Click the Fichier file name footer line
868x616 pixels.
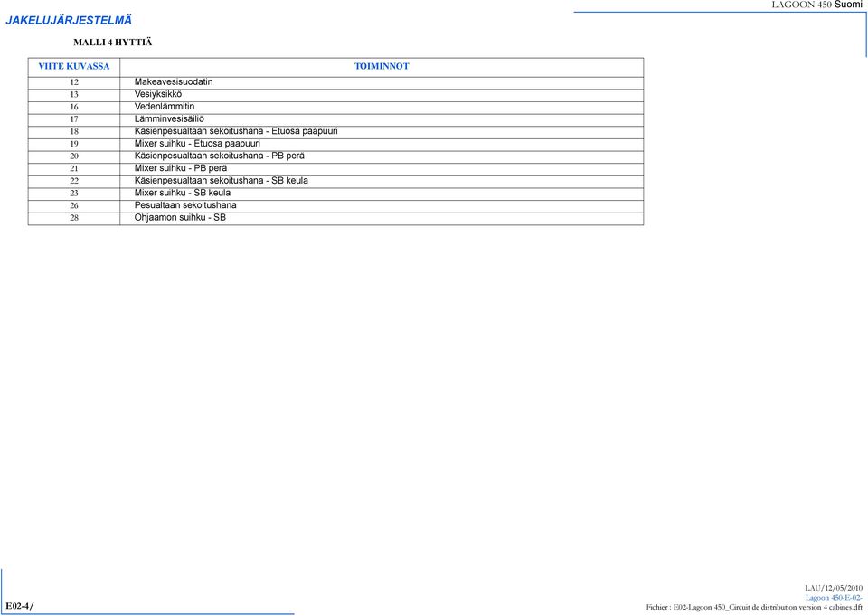pos(754,608)
